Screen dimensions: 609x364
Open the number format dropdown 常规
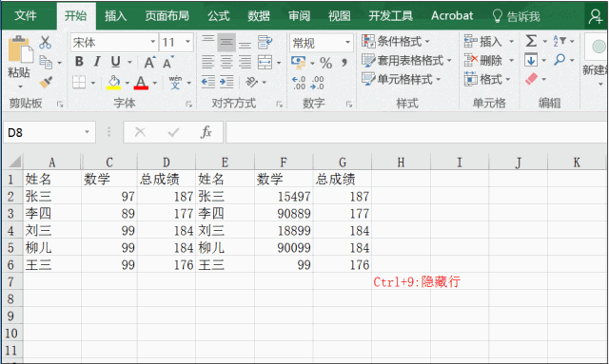347,43
